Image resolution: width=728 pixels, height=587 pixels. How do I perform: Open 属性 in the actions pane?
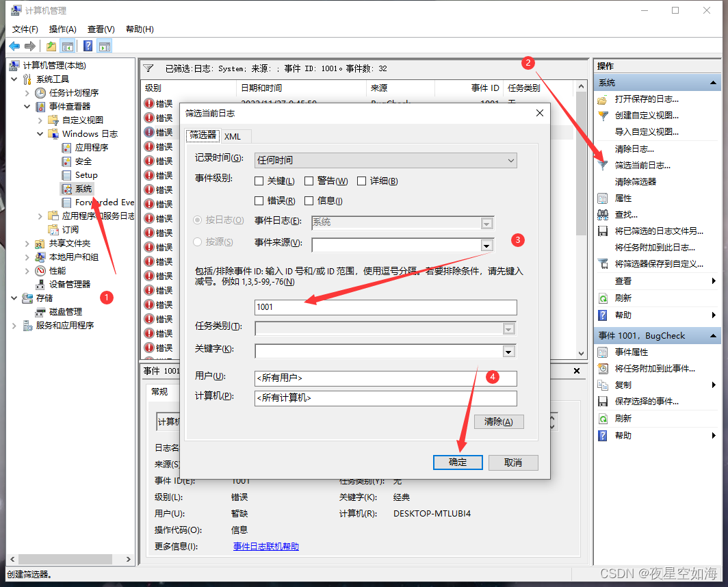[623, 198]
